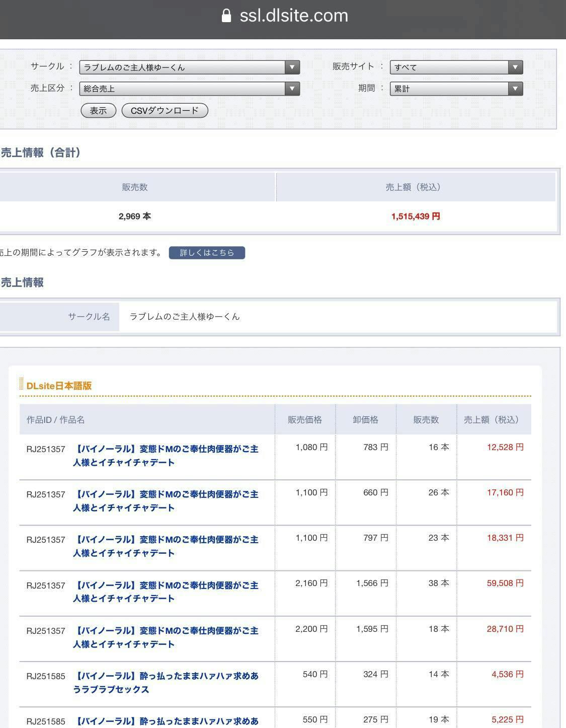Open the RJ251357 title priced 1,080 円
This screenshot has width=566, height=728.
click(x=166, y=456)
